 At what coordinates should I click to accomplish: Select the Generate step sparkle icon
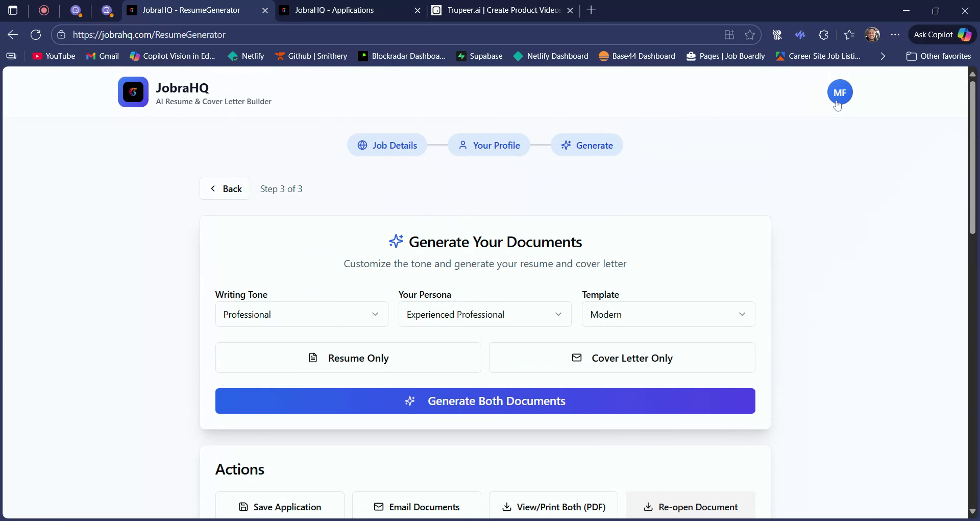(567, 145)
